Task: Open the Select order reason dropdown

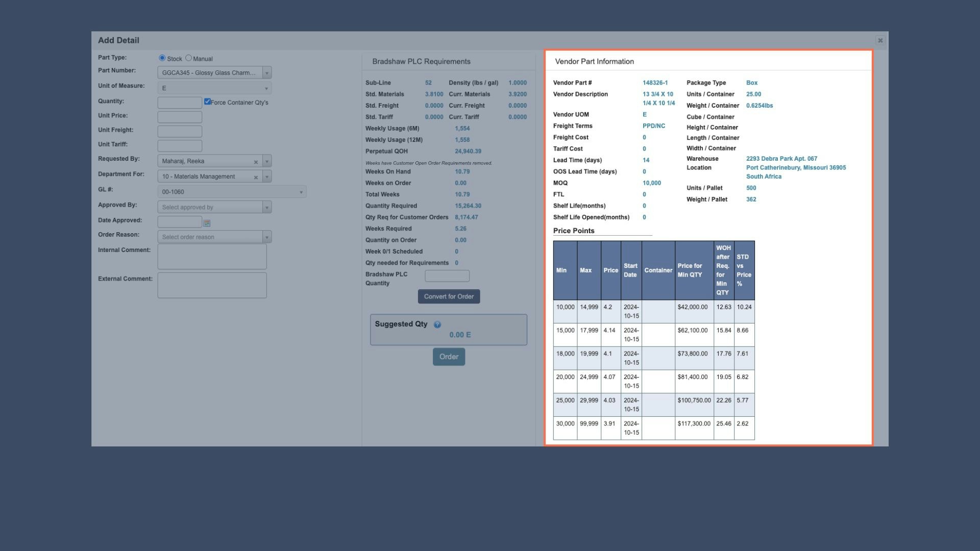Action: coord(266,237)
